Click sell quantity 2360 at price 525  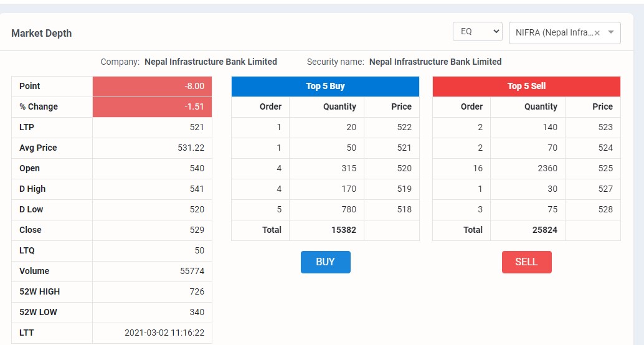[547, 168]
